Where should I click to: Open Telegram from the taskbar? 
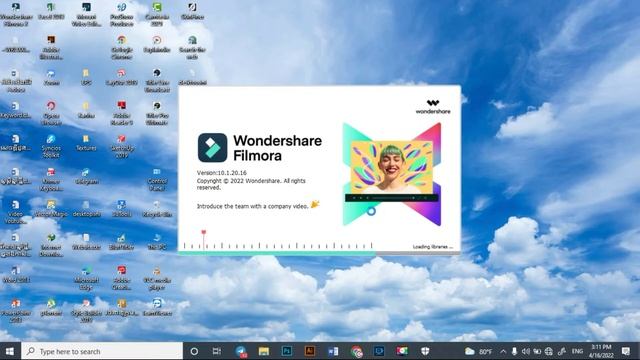pos(241,351)
